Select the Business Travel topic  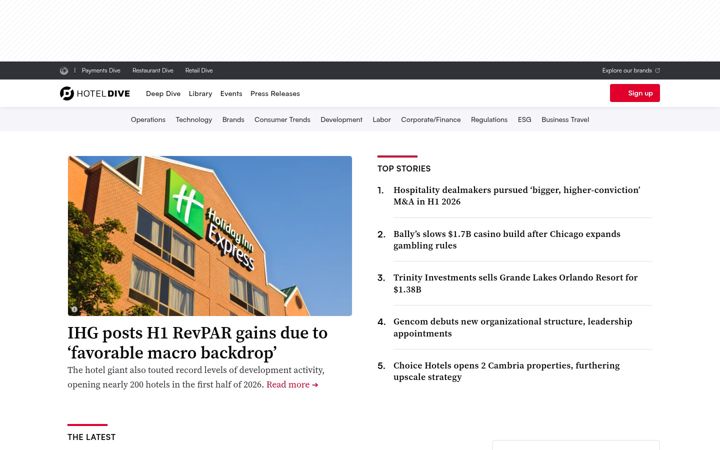(565, 119)
